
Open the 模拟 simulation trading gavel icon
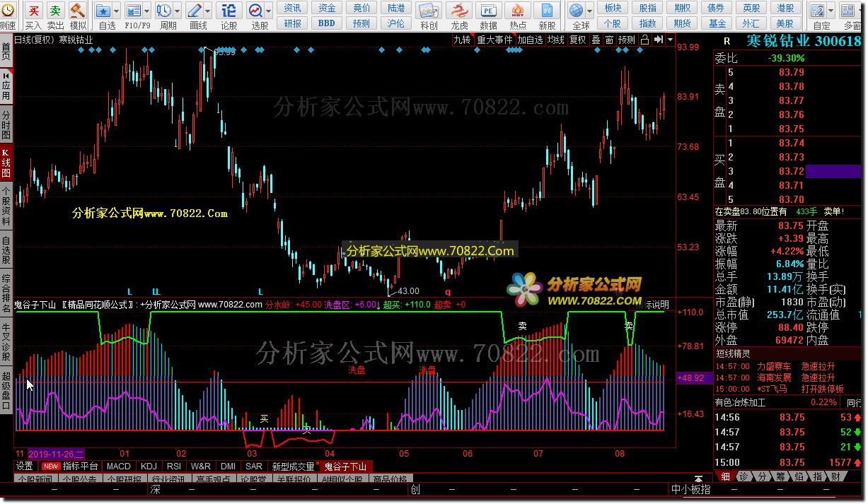(78, 11)
